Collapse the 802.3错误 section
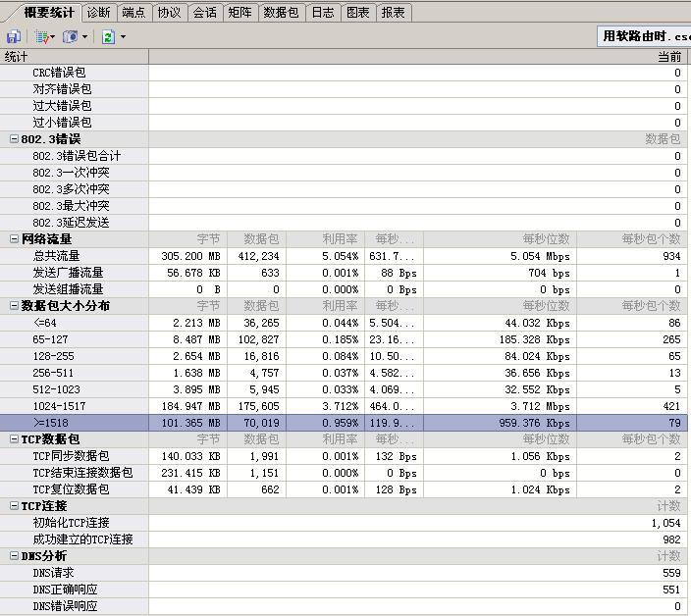The image size is (691, 616). click(14, 139)
